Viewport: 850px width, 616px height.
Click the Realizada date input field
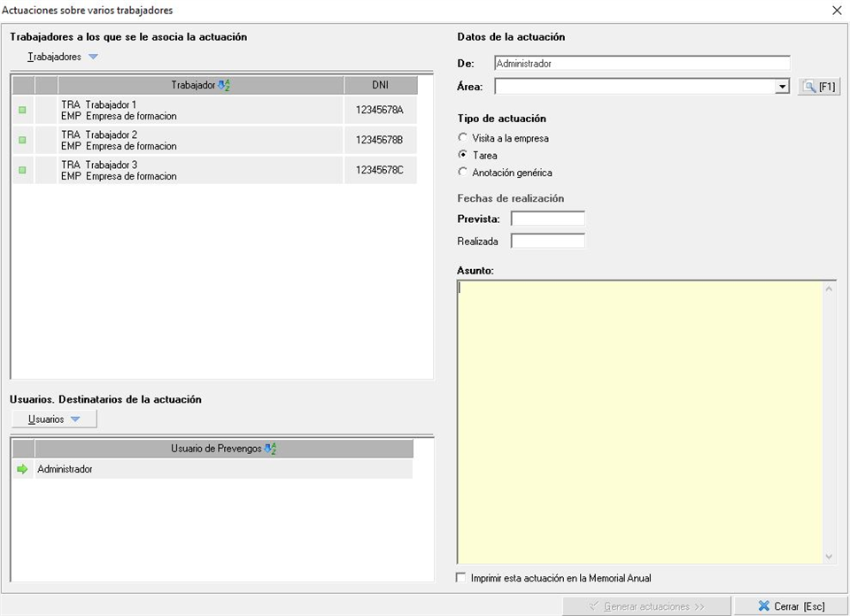coord(547,241)
